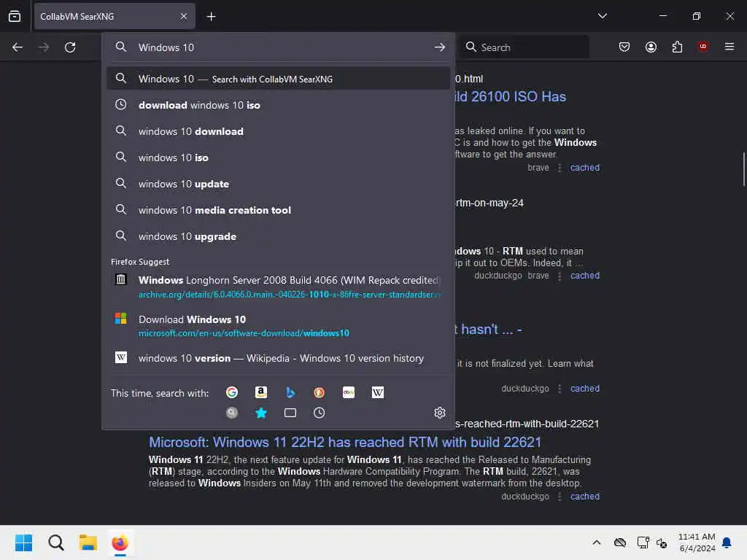Open the Save to Pocket icon

pyautogui.click(x=624, y=47)
